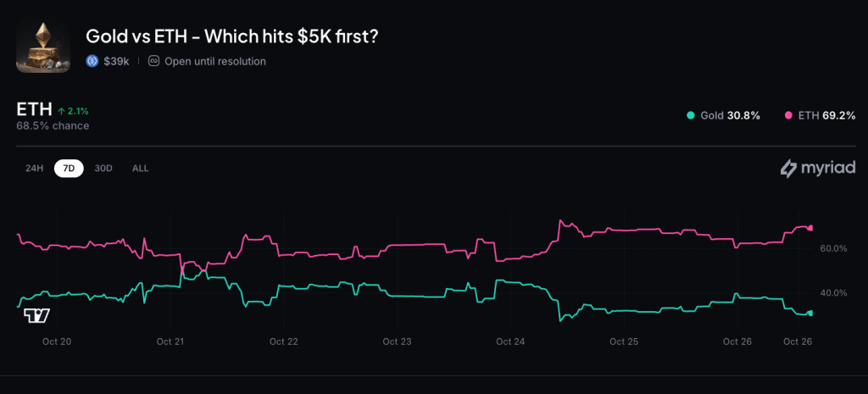Select the 7D time range
The image size is (868, 394).
[70, 168]
